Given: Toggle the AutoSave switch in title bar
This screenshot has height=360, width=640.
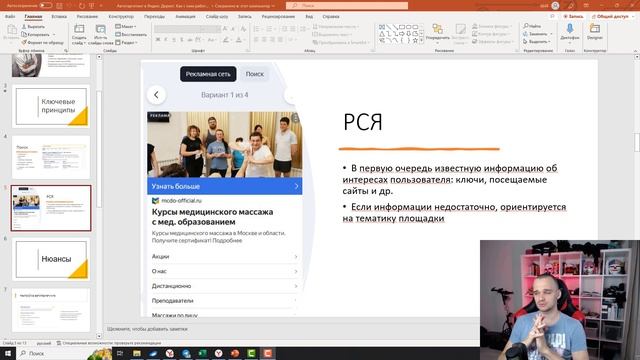Looking at the screenshot, I should [45, 6].
